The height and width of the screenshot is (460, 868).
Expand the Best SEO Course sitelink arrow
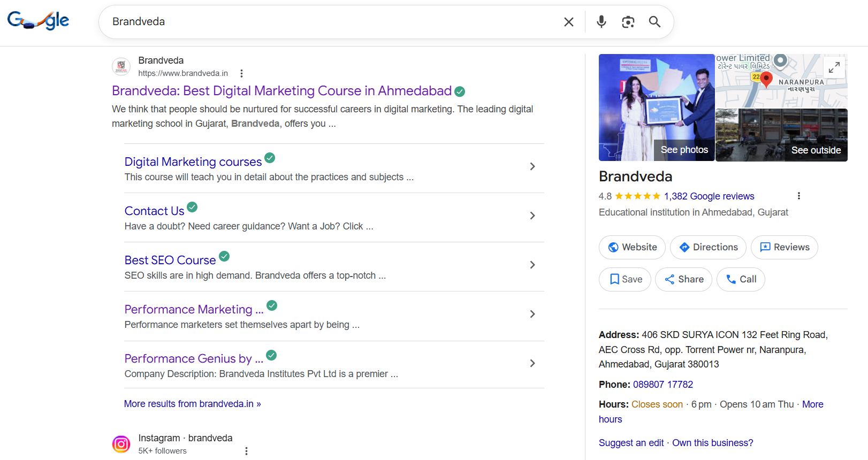532,265
